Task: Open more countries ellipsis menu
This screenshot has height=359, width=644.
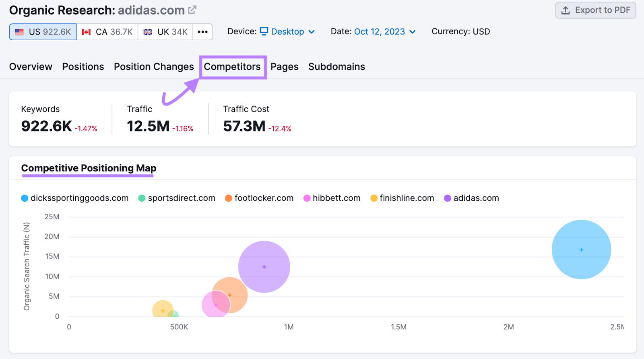Action: pos(203,32)
